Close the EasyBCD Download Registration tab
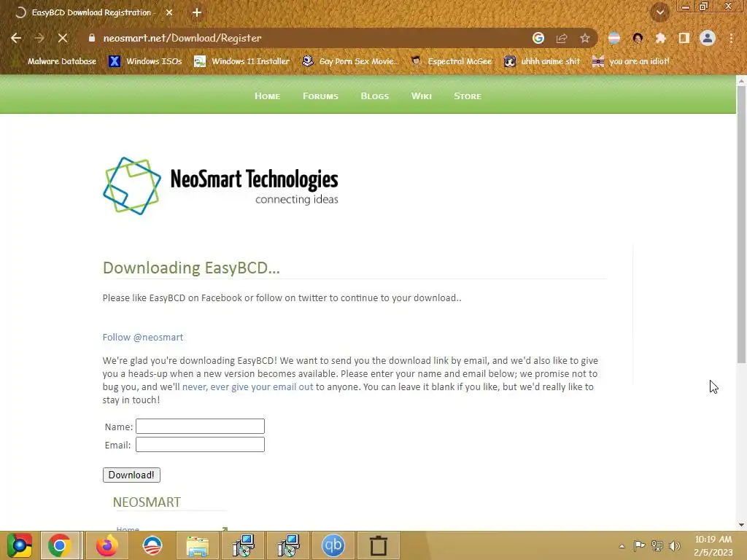Viewport: 747px width, 560px height. tap(169, 13)
